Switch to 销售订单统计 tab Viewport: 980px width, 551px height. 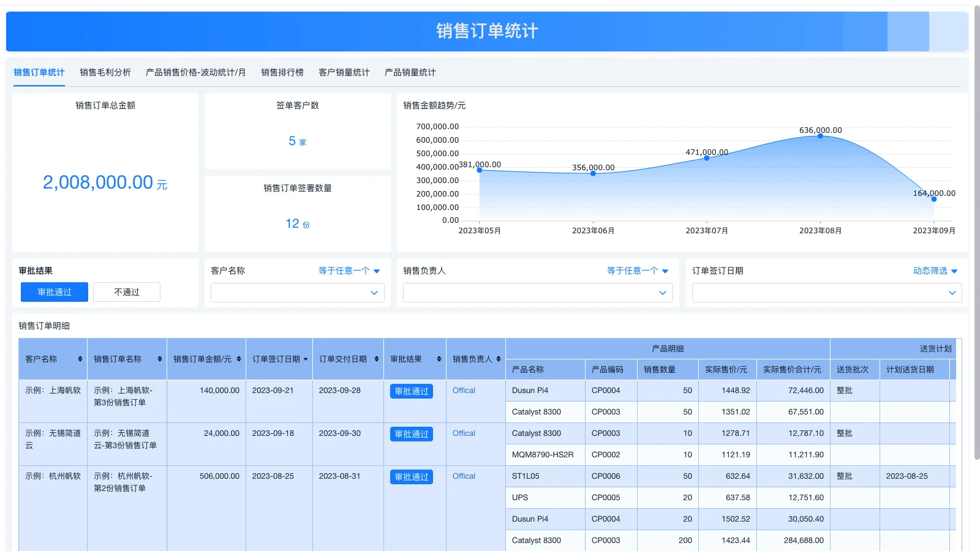39,72
